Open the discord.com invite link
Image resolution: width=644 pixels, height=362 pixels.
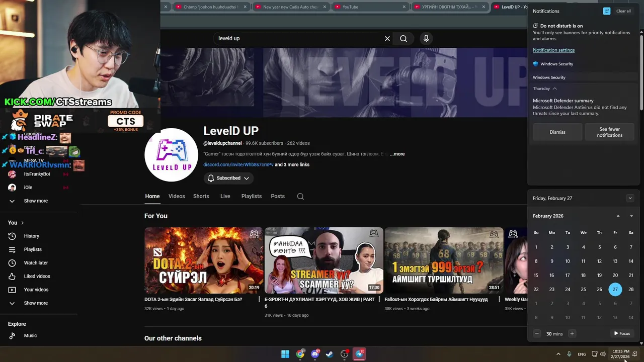click(x=238, y=164)
